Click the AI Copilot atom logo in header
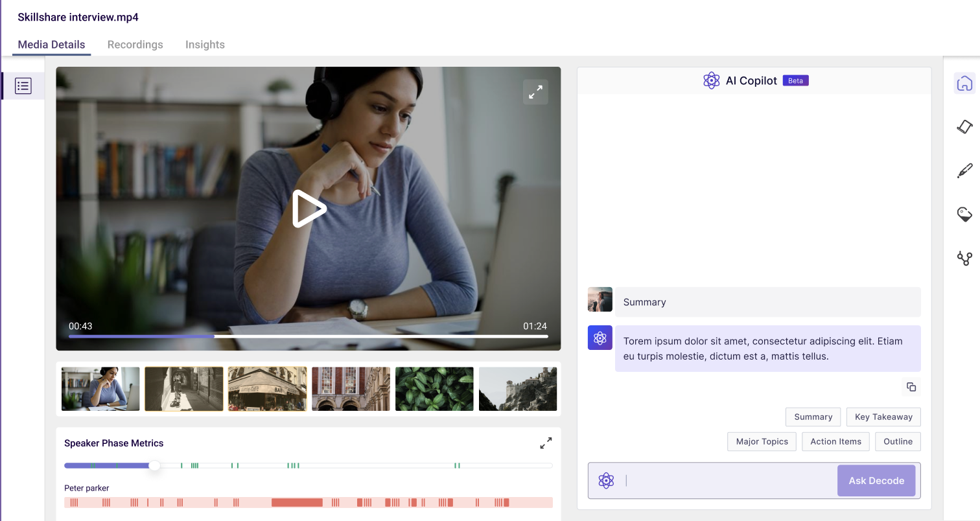 tap(712, 80)
